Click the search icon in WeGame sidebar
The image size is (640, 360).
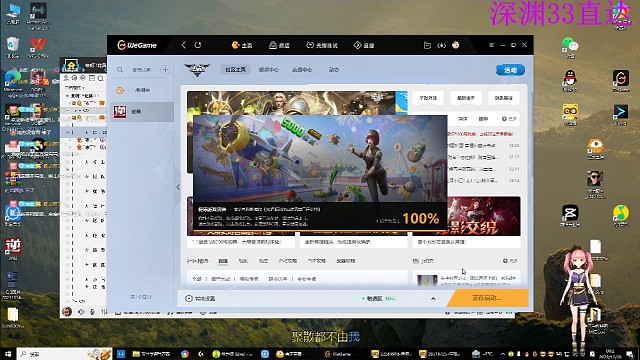(120, 70)
